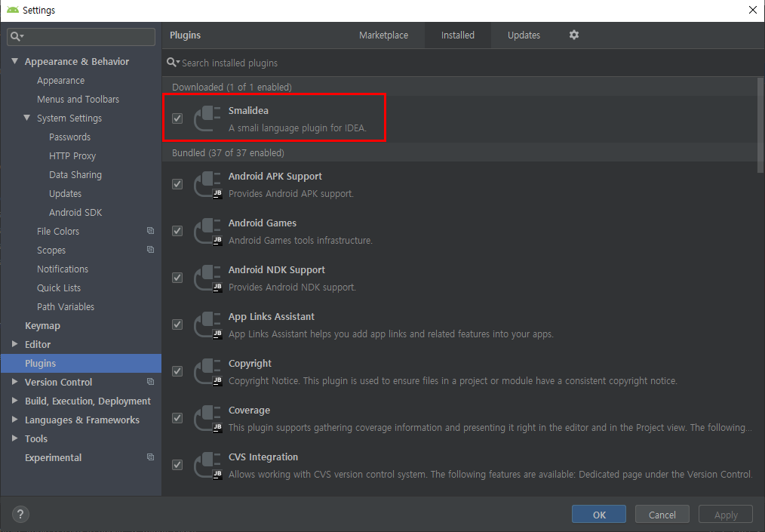Click the Android APK Support plugin icon
The width and height of the screenshot is (765, 532).
207,184
